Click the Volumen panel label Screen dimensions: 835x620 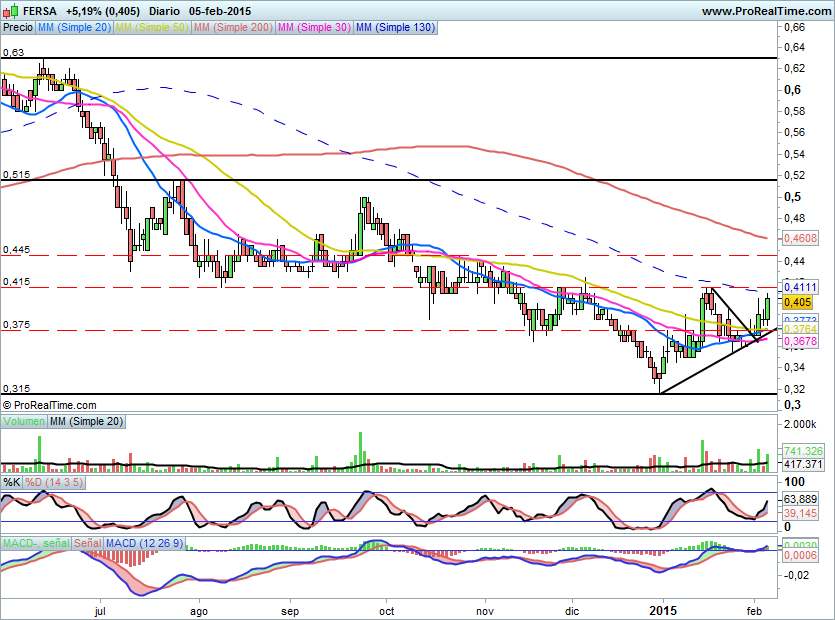click(24, 423)
